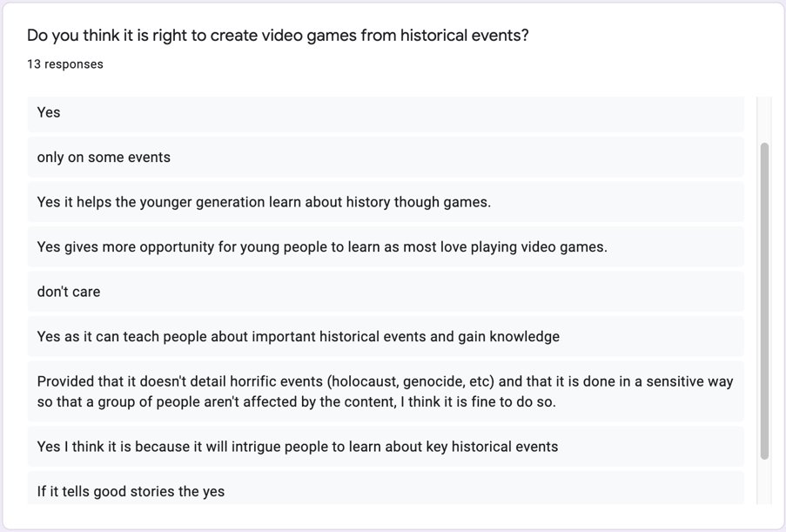Click the response about the younger generation learning
Screen dimensions: 786x532
(x=386, y=202)
